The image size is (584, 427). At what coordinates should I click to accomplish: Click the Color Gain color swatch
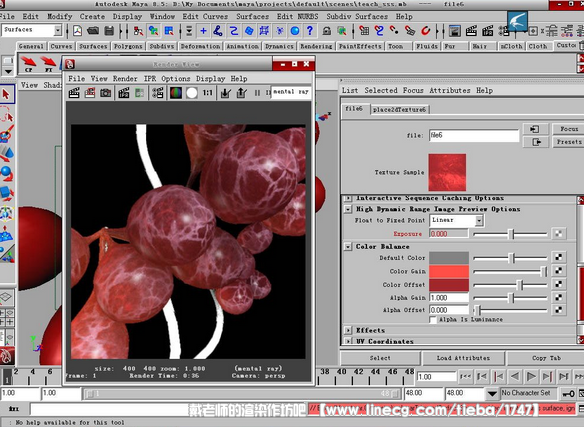click(449, 271)
